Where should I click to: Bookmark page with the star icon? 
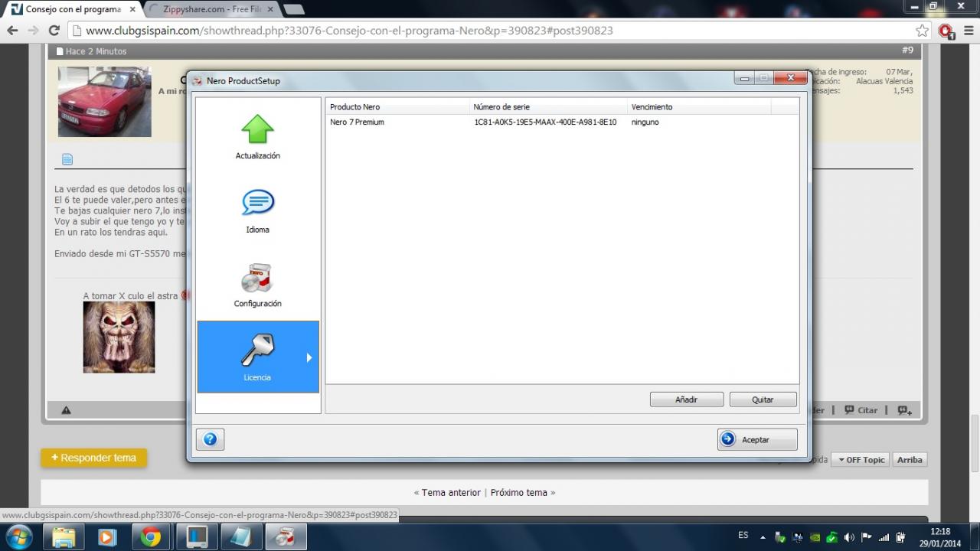click(x=922, y=31)
